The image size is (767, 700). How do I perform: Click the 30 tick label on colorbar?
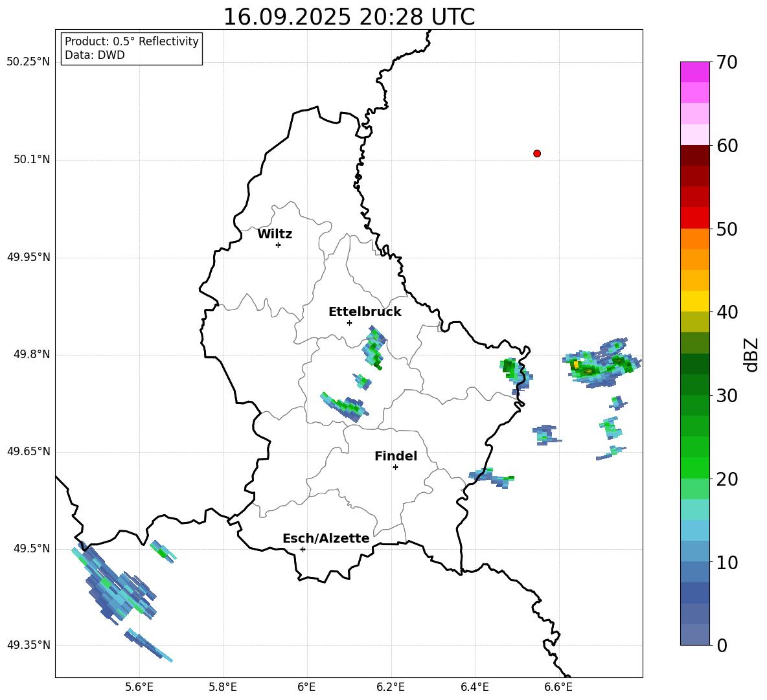pyautogui.click(x=727, y=396)
